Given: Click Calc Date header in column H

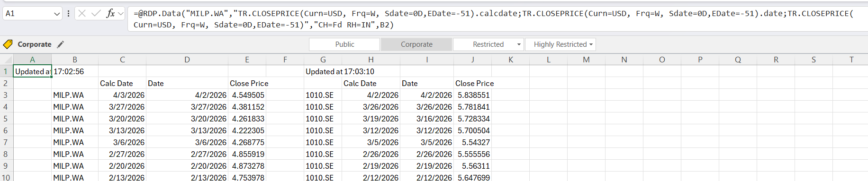Looking at the screenshot, I should (371, 83).
